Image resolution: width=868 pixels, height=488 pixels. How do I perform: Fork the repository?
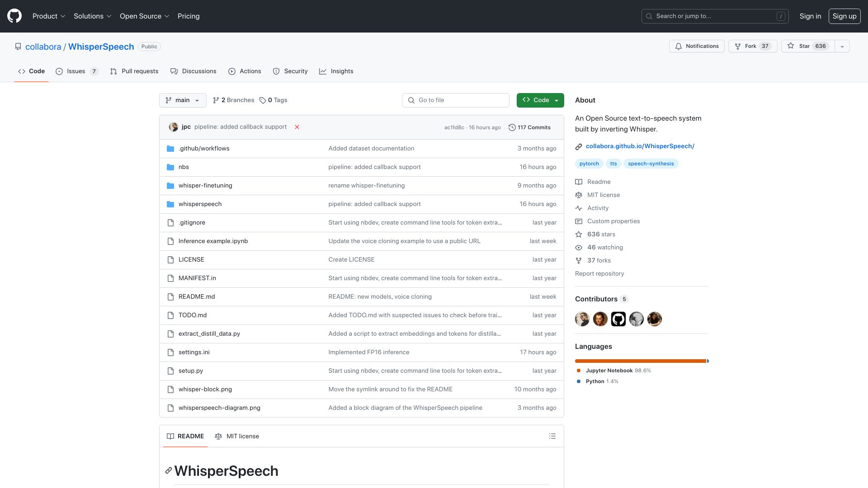point(752,46)
